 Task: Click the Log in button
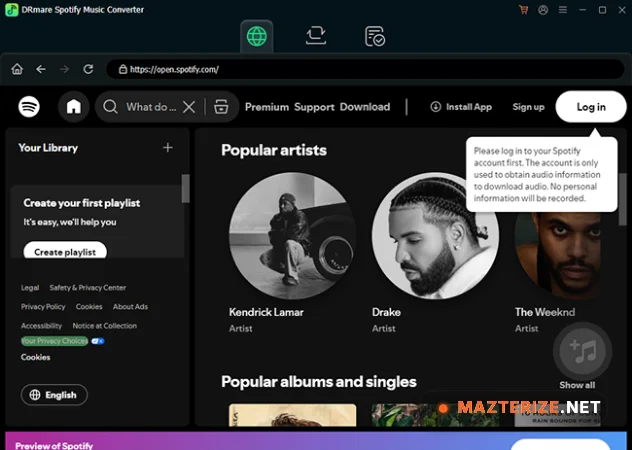[591, 107]
